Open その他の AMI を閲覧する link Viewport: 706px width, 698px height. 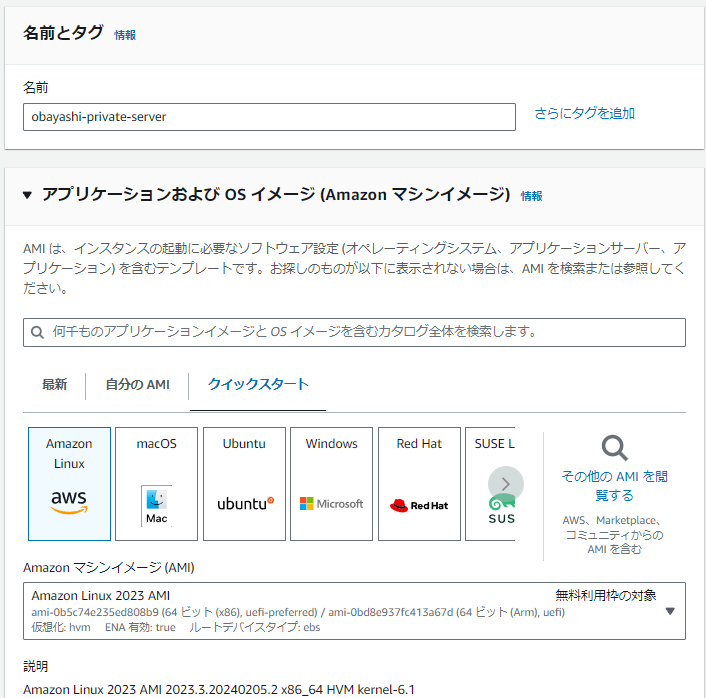click(615, 485)
